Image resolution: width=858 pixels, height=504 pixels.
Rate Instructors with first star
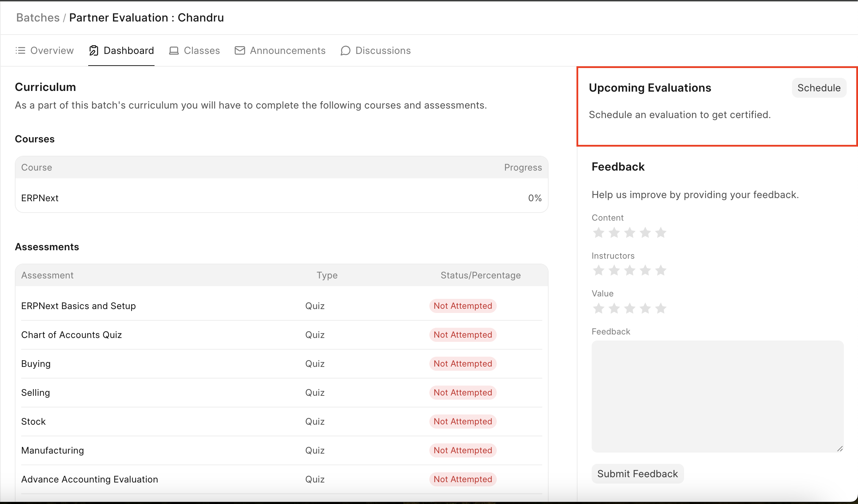coord(599,270)
